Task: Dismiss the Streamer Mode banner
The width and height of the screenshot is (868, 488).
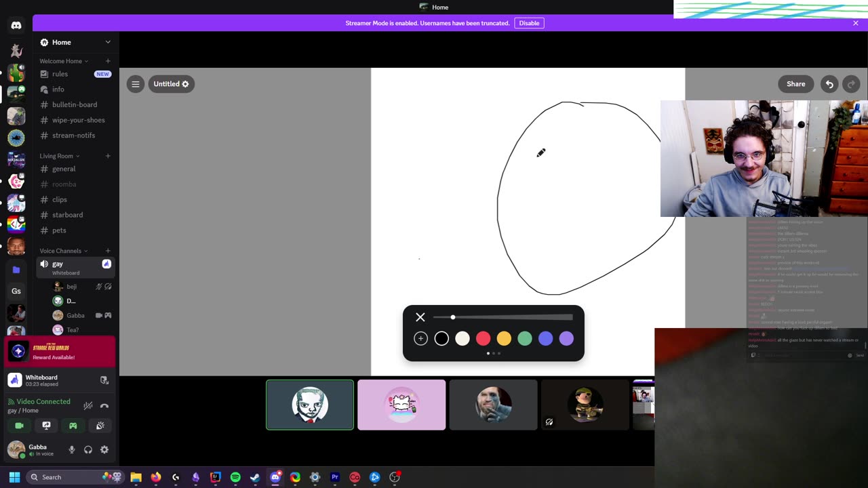Action: click(x=856, y=23)
